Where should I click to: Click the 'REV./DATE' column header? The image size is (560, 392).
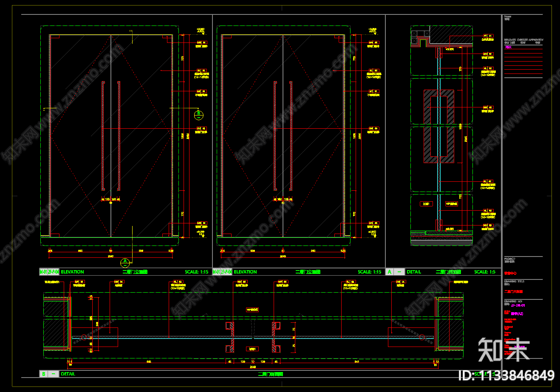(x=510, y=40)
